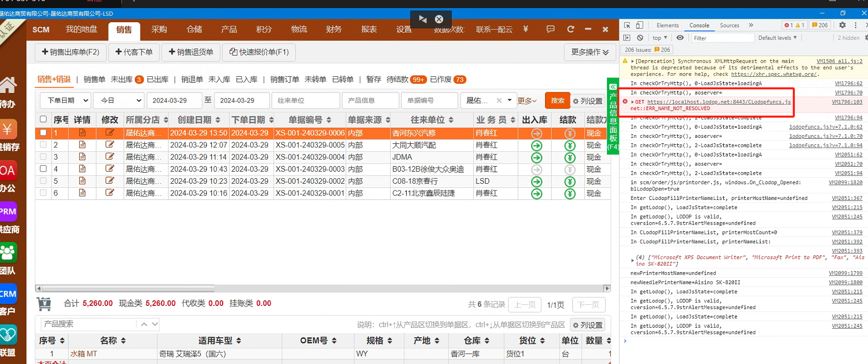The height and width of the screenshot is (364, 868).
Task: Switch to the 仓储 navigation tab
Action: tap(194, 29)
